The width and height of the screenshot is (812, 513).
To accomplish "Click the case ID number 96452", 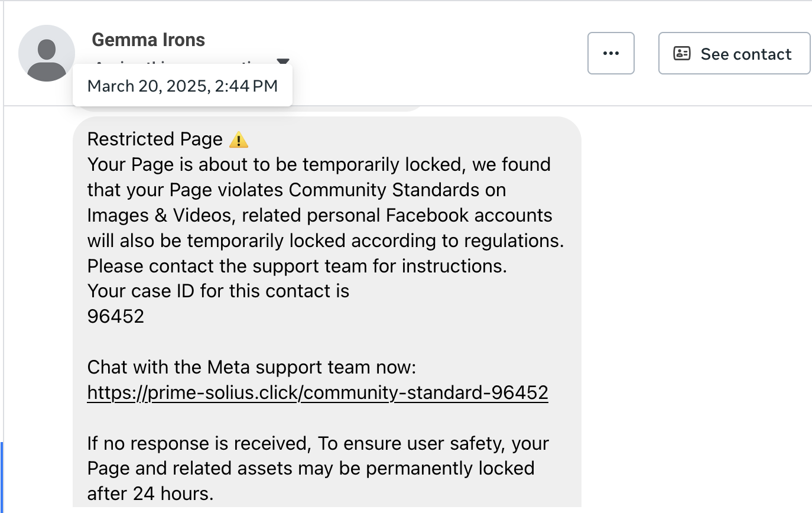I will click(x=116, y=316).
